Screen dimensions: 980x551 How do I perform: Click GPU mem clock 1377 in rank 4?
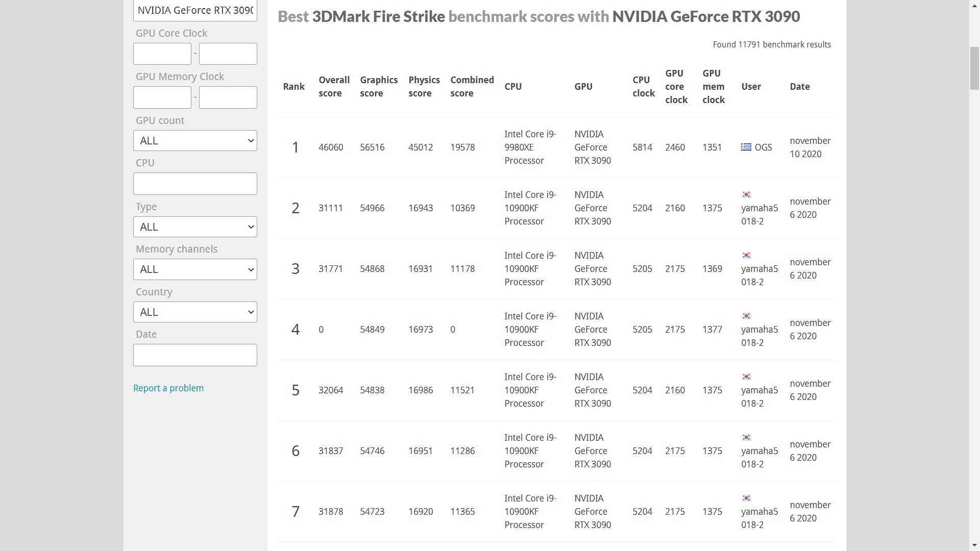click(712, 330)
